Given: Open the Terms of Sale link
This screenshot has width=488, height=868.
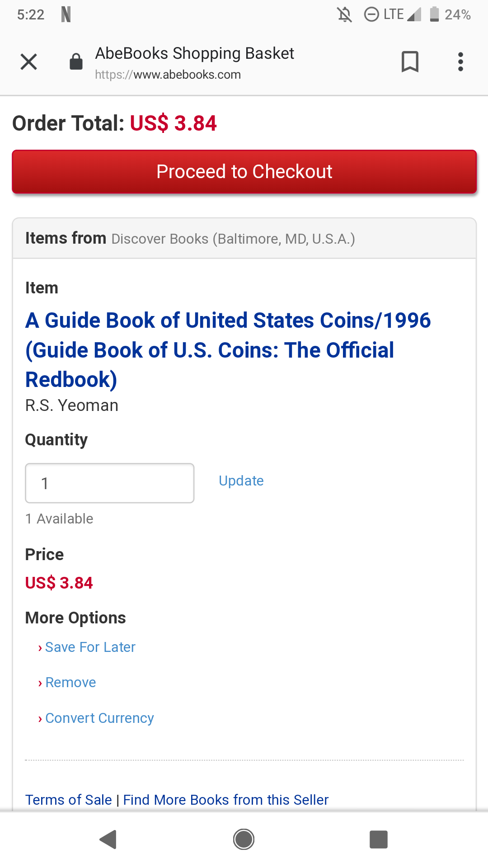Looking at the screenshot, I should 69,800.
